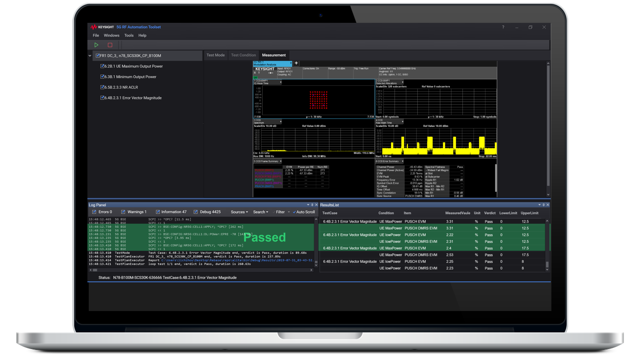Toggle the Warnings 1 log filter checkbox

[123, 212]
